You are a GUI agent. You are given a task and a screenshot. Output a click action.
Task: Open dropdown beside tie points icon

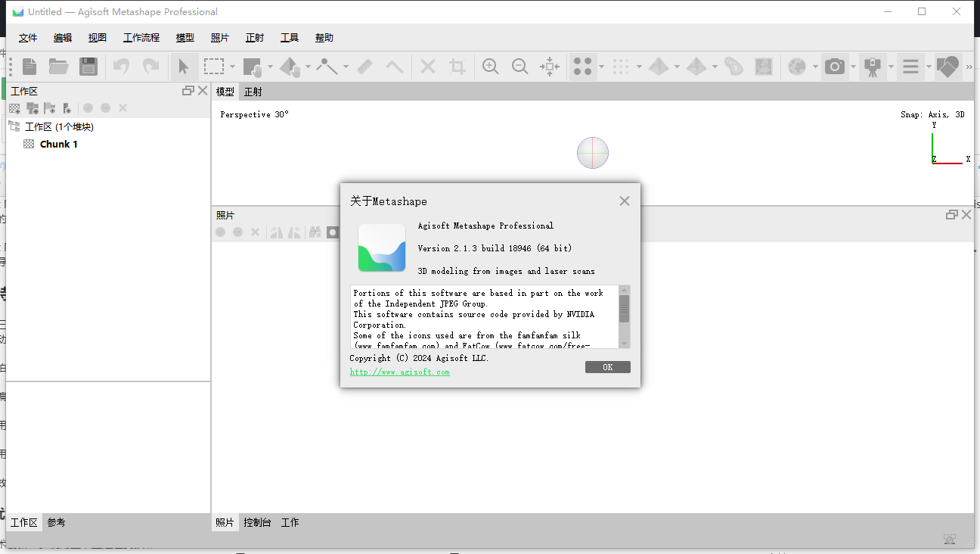coord(601,67)
